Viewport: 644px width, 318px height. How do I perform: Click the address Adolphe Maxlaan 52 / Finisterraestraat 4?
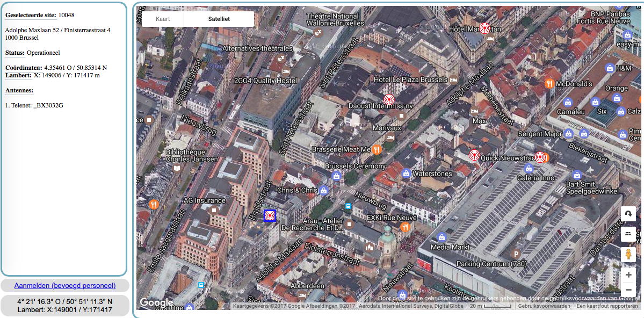(x=57, y=30)
